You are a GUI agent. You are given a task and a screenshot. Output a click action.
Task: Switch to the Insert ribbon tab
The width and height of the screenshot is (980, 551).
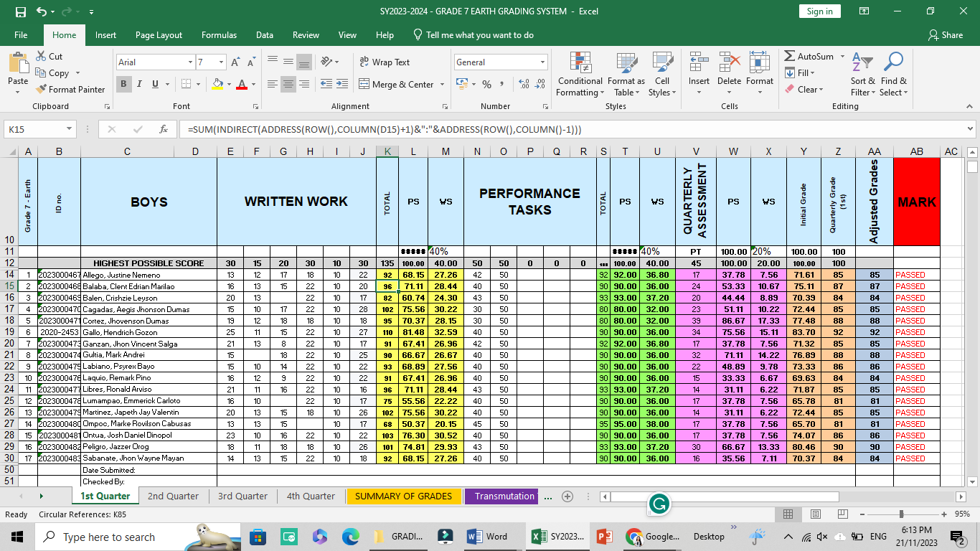[x=105, y=34]
